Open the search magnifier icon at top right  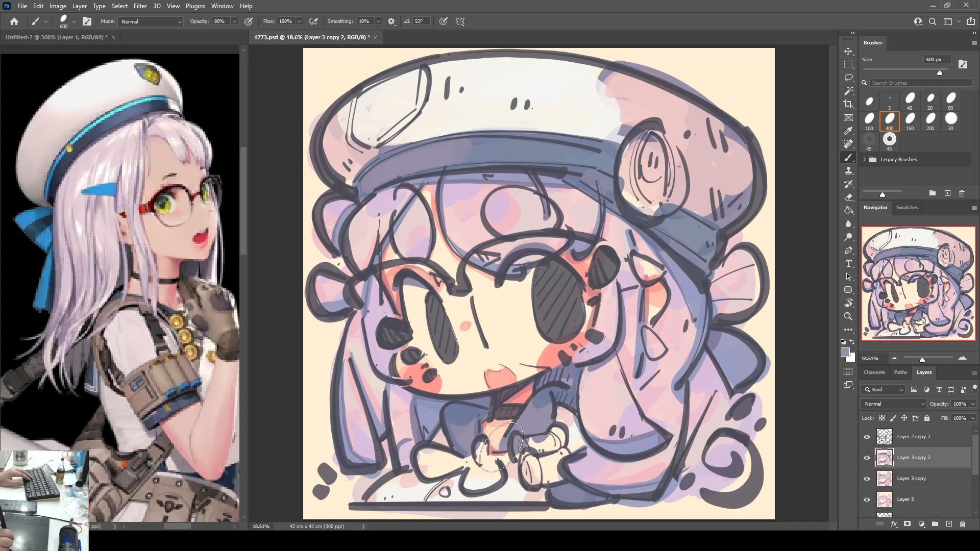point(933,21)
